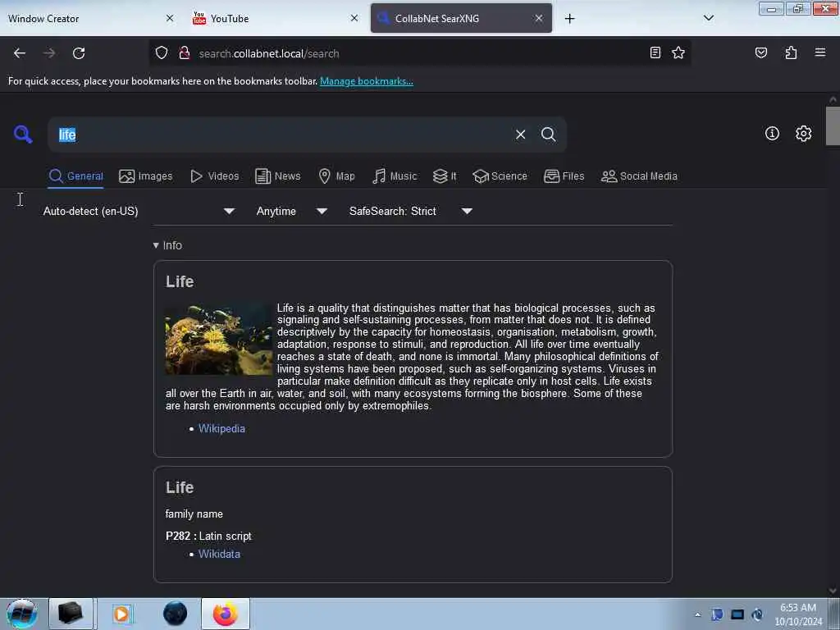Submit search with magnifier button
This screenshot has height=630, width=840.
point(548,134)
